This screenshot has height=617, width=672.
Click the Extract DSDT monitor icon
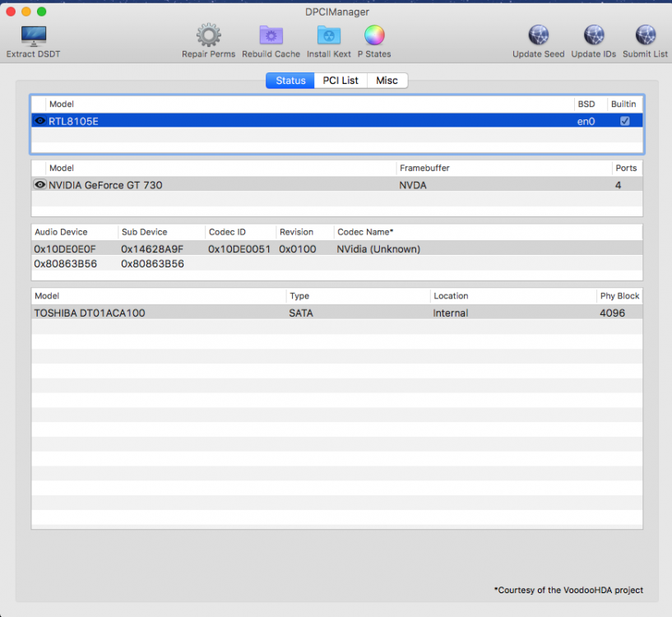34,36
